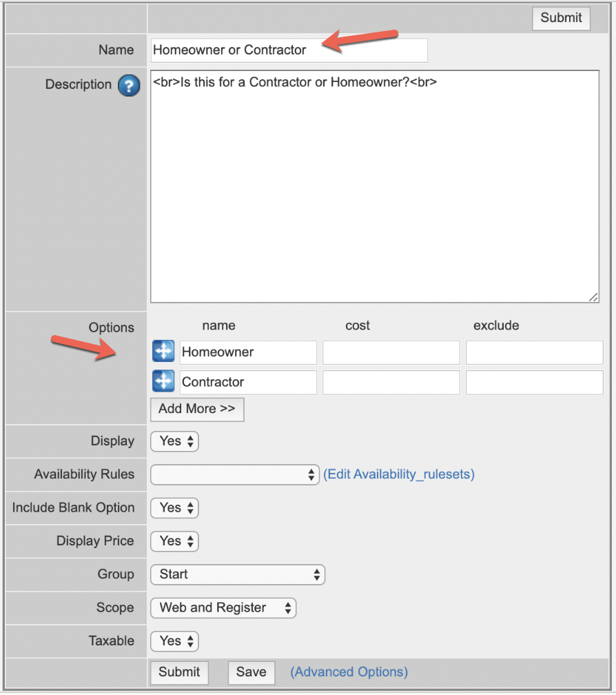The image size is (616, 695).
Task: Open the Display Price dropdown
Action: (x=174, y=541)
